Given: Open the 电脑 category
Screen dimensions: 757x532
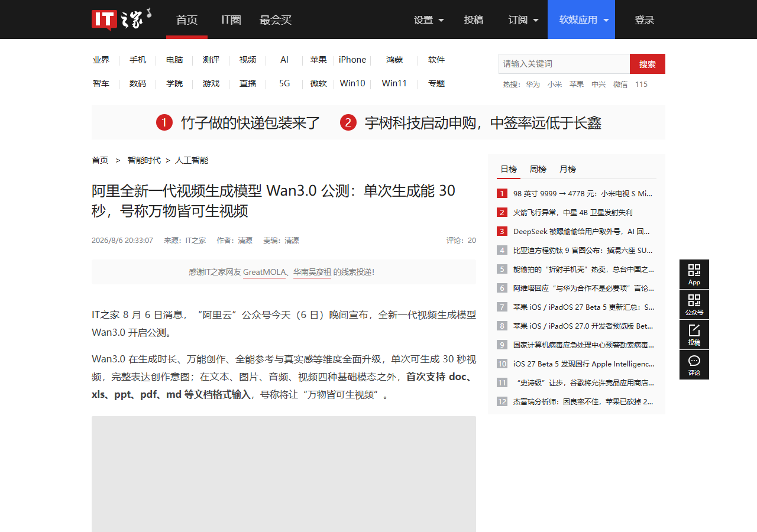Looking at the screenshot, I should [174, 60].
